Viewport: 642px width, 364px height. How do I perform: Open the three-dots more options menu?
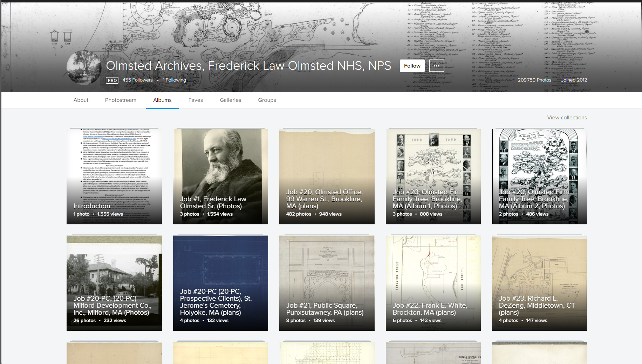436,66
